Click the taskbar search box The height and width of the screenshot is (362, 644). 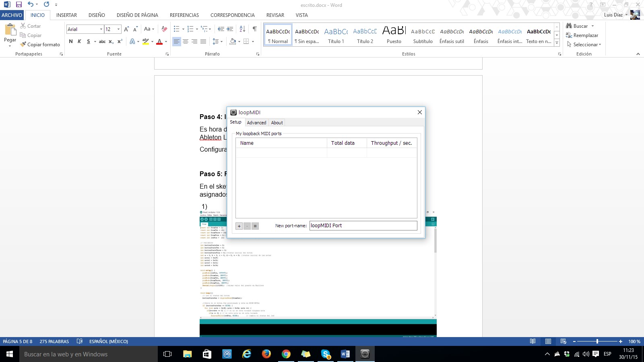click(x=89, y=354)
